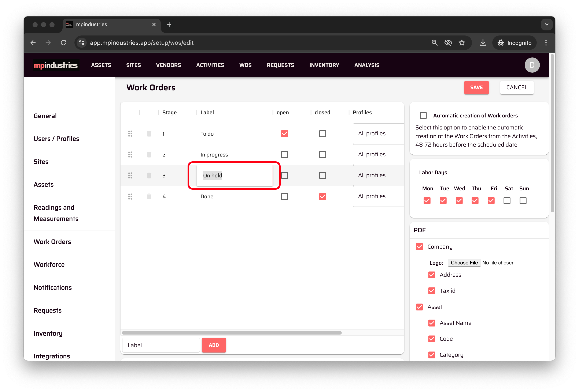This screenshot has width=579, height=392.
Task: Delete the "To do" stage via trash icon
Action: [149, 134]
